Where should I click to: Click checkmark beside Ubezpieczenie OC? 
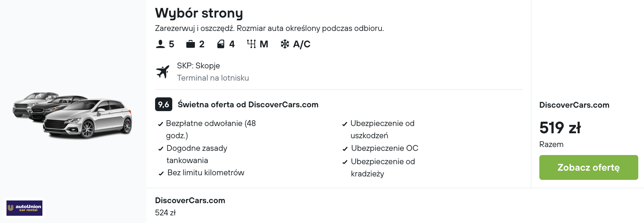(x=345, y=149)
